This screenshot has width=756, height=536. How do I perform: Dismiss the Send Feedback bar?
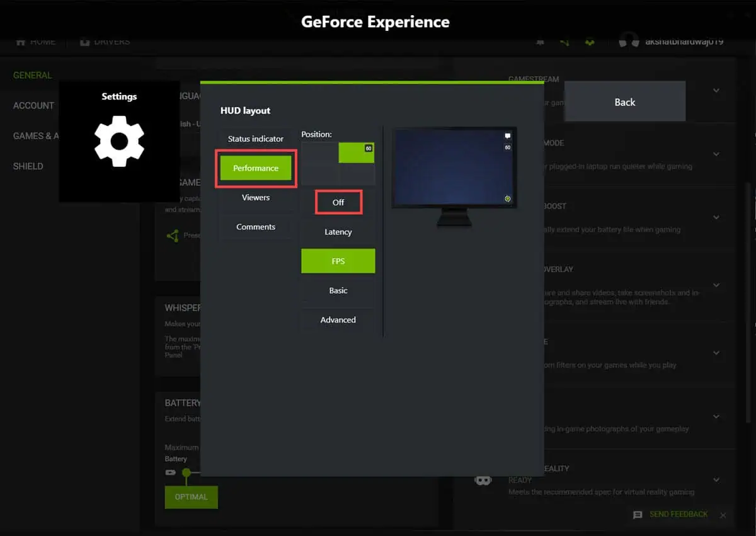[723, 515]
